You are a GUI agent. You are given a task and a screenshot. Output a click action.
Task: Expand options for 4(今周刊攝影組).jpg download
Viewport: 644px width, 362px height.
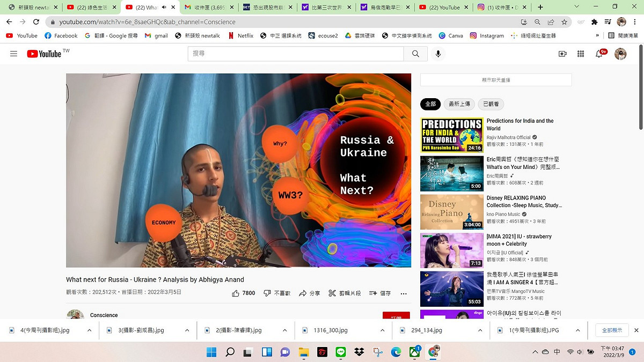pos(90,330)
